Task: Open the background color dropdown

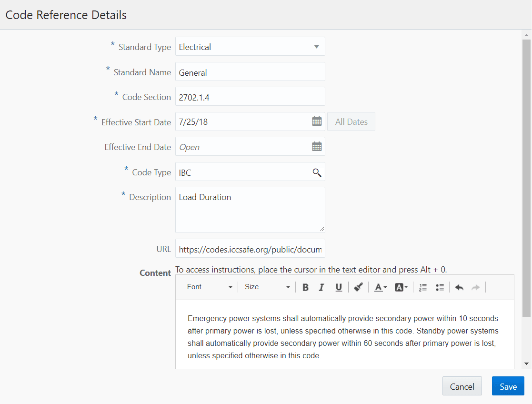Action: click(401, 287)
